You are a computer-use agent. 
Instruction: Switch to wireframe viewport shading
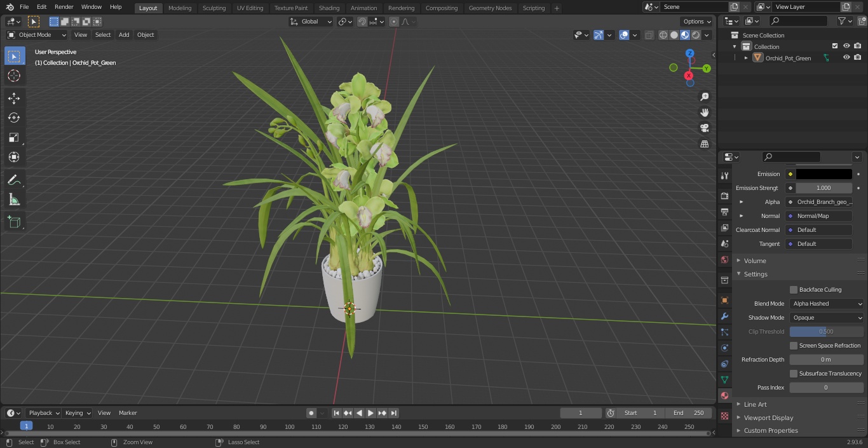point(663,35)
